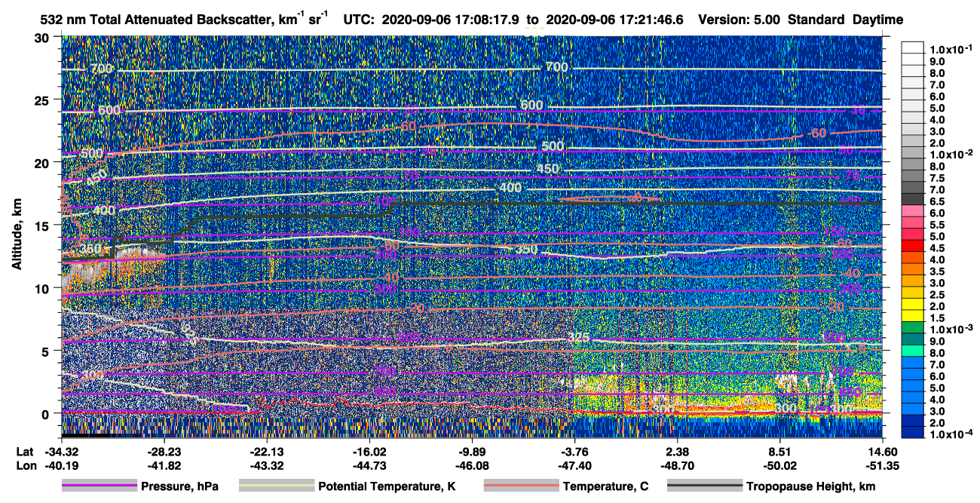980x503 pixels.
Task: Click the dark line sample beside 'Tropopause Height, km'
Action: tap(703, 486)
